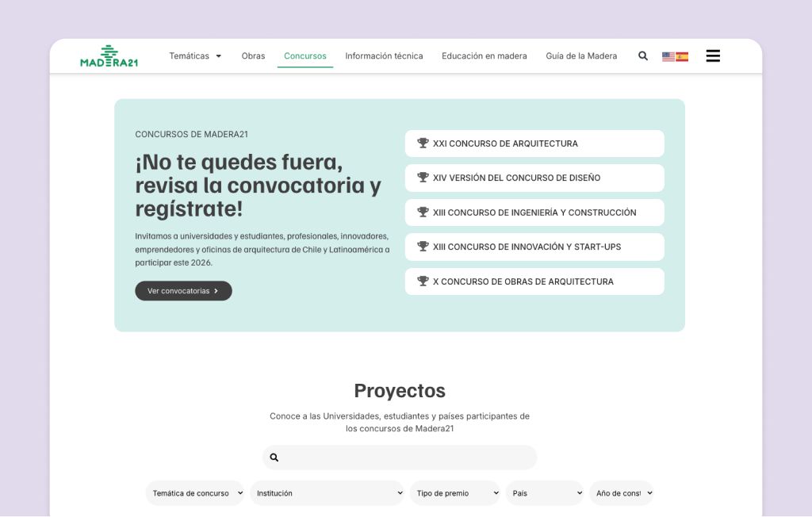Go to the Obras menu item
Image resolution: width=812 pixels, height=517 pixels.
[253, 56]
